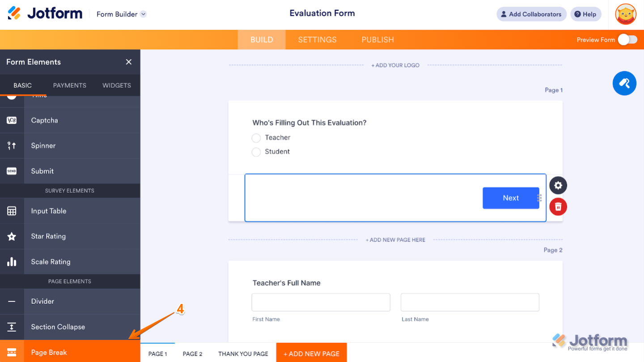Open the user avatar menu
Image resolution: width=644 pixels, height=362 pixels.
(626, 14)
